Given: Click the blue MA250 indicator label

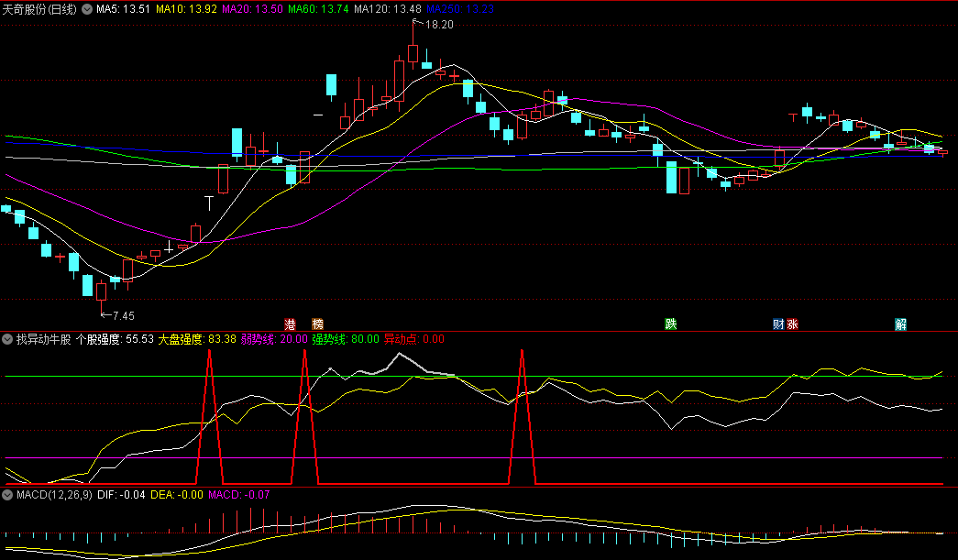Looking at the screenshot, I should 460,9.
